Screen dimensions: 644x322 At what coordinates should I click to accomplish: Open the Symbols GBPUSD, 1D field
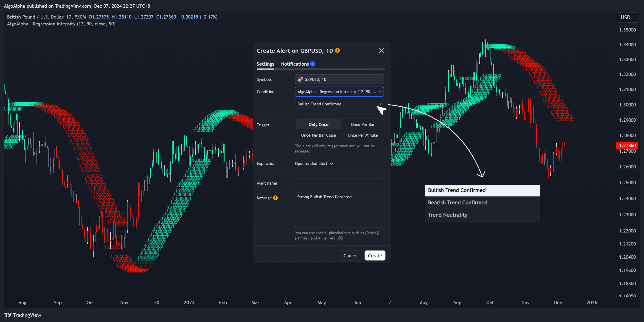(x=339, y=79)
